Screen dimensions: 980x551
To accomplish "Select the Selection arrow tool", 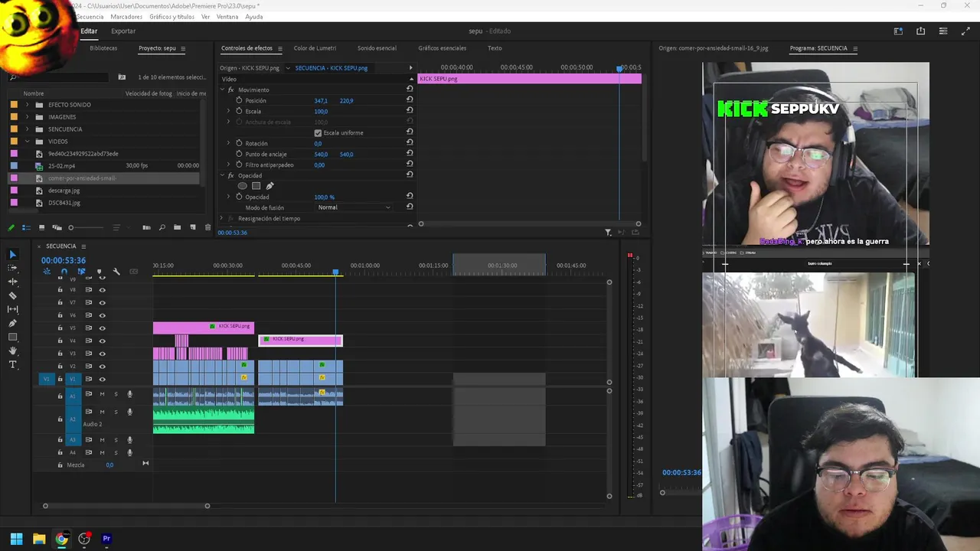I will point(12,254).
